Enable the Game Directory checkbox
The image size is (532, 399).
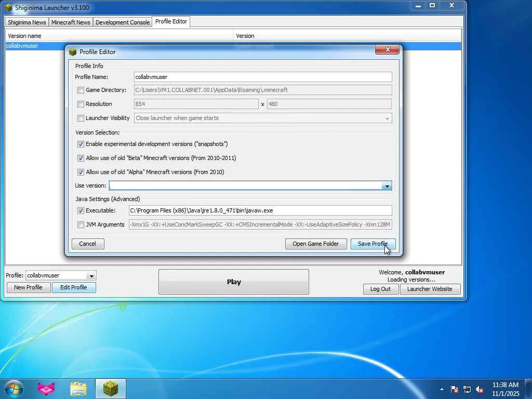pos(81,90)
